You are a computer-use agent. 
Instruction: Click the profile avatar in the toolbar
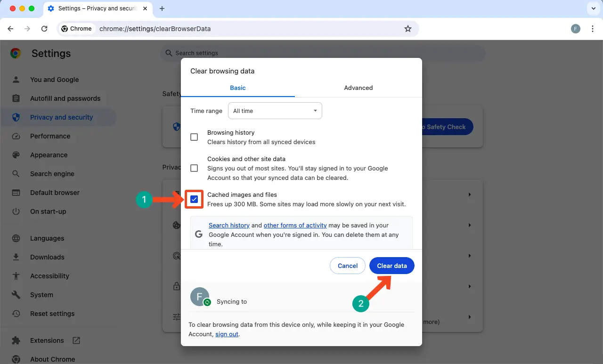click(x=576, y=29)
